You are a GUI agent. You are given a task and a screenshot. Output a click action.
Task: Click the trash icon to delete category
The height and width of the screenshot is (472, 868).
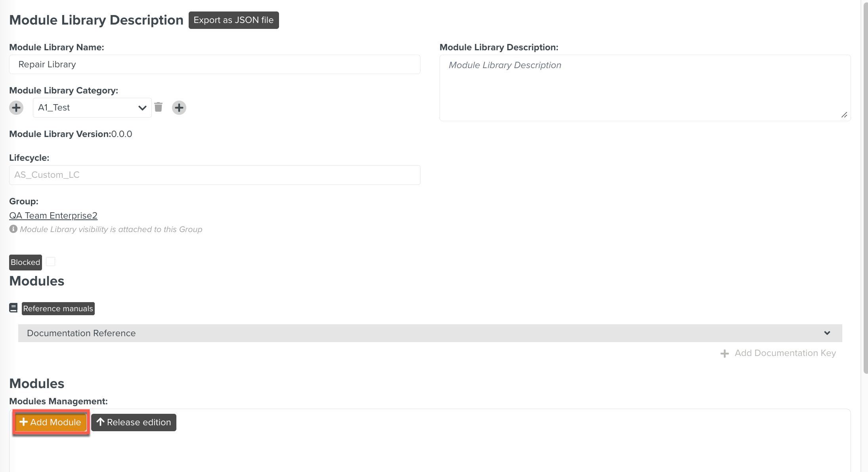159,107
